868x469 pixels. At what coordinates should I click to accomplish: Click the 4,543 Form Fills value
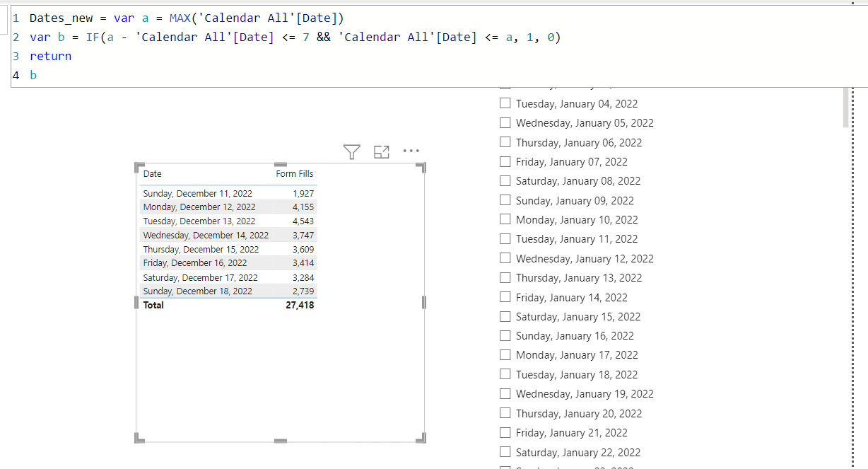click(x=304, y=221)
